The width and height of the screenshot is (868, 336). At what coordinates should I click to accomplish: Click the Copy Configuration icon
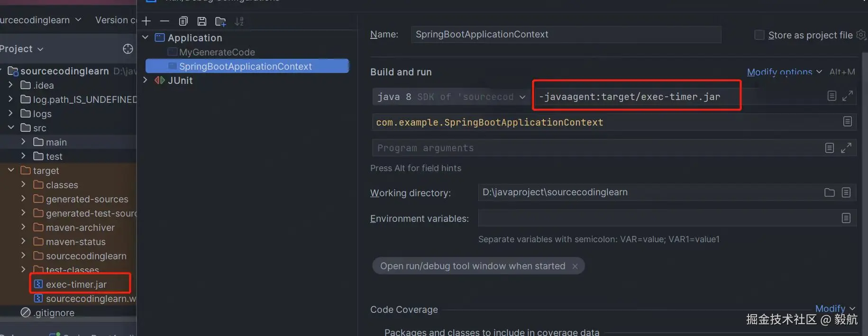click(x=183, y=21)
